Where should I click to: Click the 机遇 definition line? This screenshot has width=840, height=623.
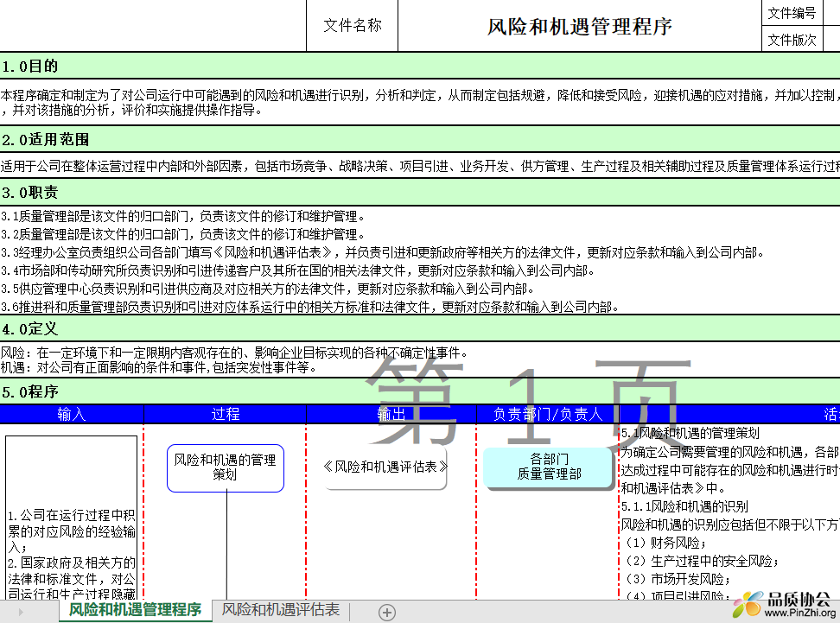tap(158, 367)
